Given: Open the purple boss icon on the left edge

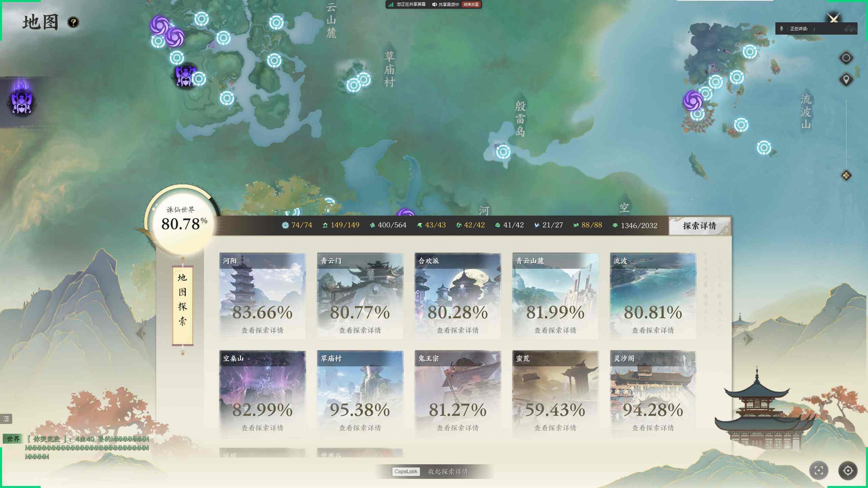Looking at the screenshot, I should [x=22, y=103].
